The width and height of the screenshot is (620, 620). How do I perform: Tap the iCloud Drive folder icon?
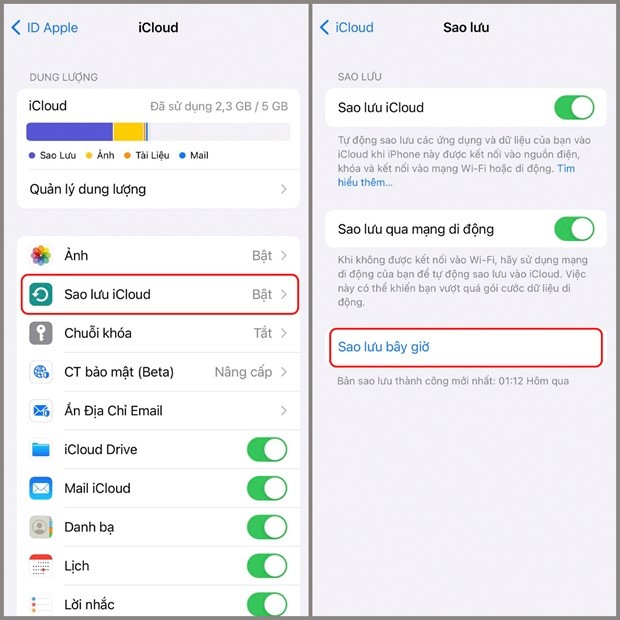click(x=41, y=449)
